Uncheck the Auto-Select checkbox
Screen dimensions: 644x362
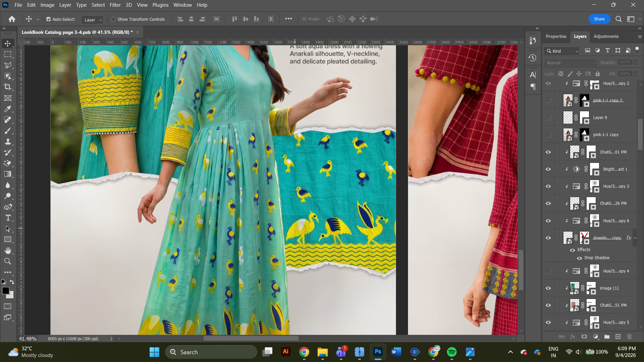click(49, 19)
